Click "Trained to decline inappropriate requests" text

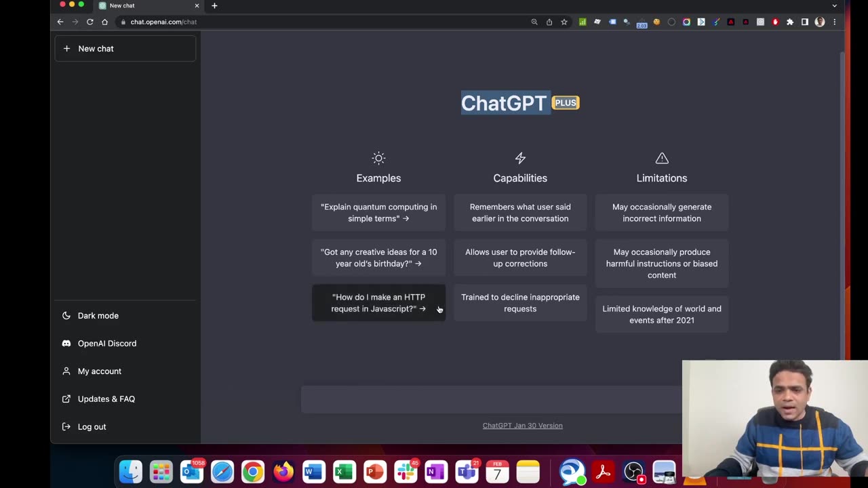coord(520,303)
